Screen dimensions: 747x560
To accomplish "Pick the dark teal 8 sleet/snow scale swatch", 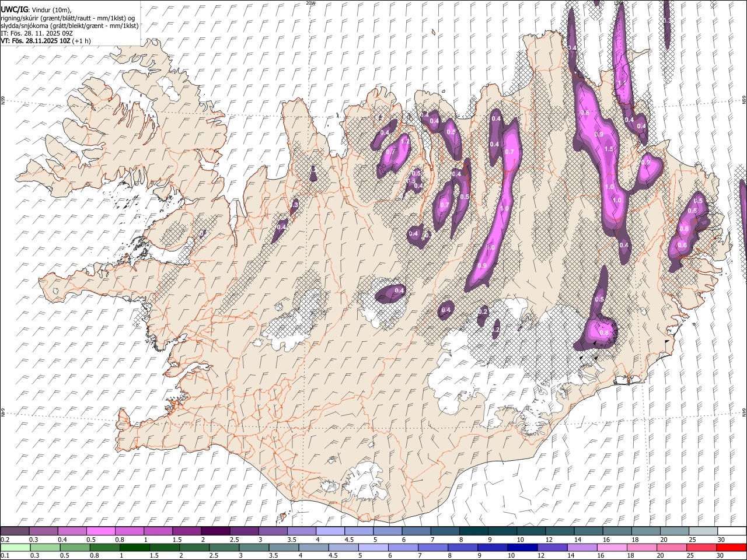I will (473, 531).
